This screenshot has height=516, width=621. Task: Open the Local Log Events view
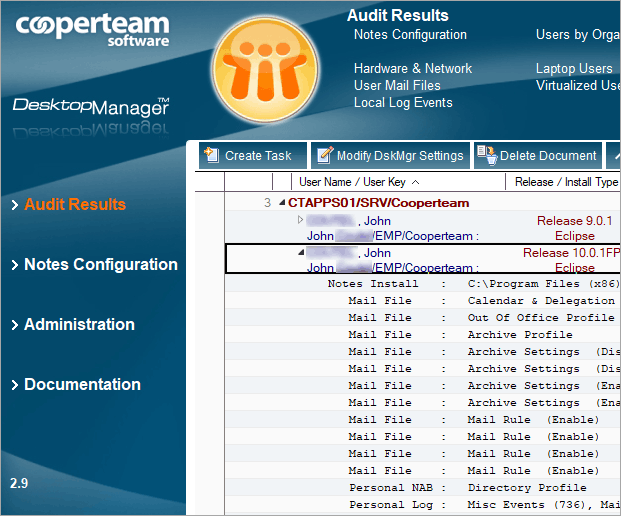tap(403, 103)
